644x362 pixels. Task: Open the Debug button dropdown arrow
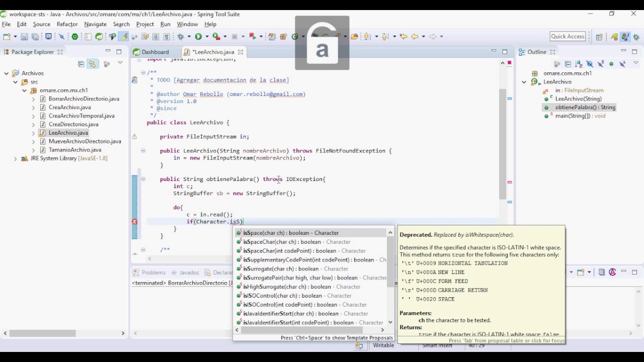click(x=189, y=36)
